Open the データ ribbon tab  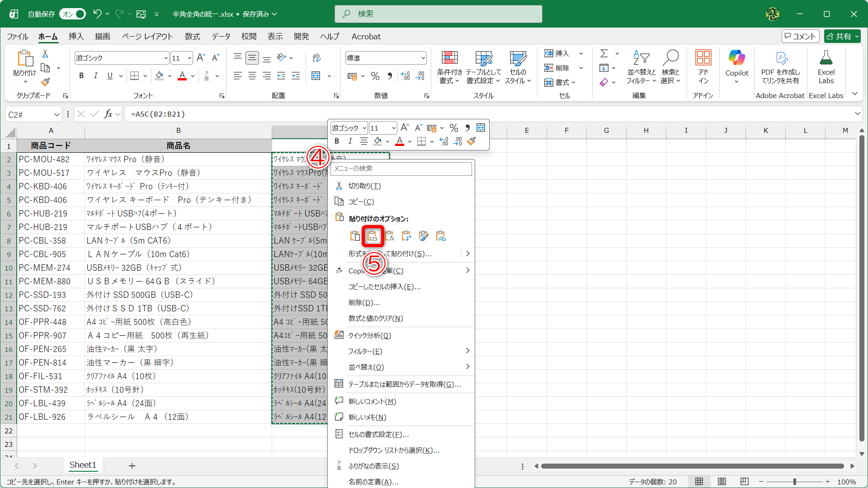tap(221, 37)
